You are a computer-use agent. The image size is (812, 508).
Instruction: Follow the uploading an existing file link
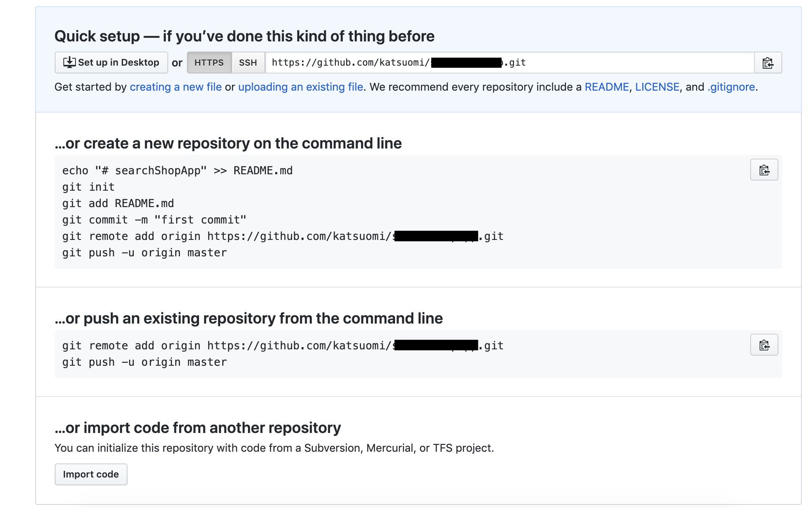point(300,87)
